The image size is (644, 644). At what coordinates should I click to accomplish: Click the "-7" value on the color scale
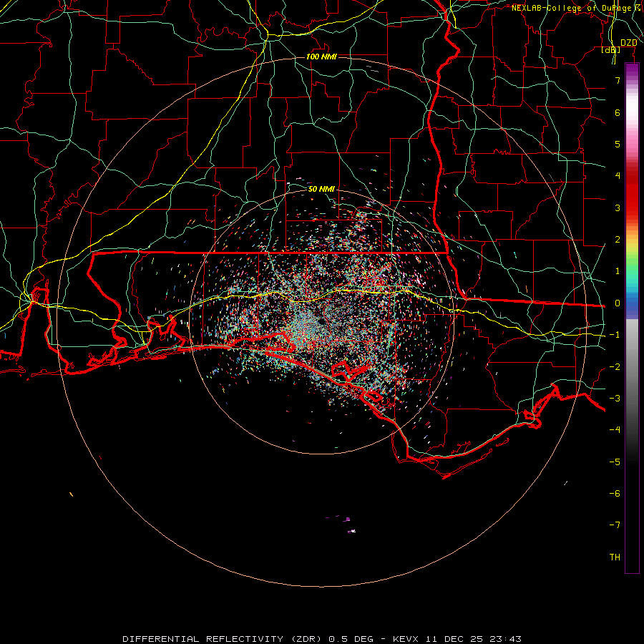tap(615, 525)
